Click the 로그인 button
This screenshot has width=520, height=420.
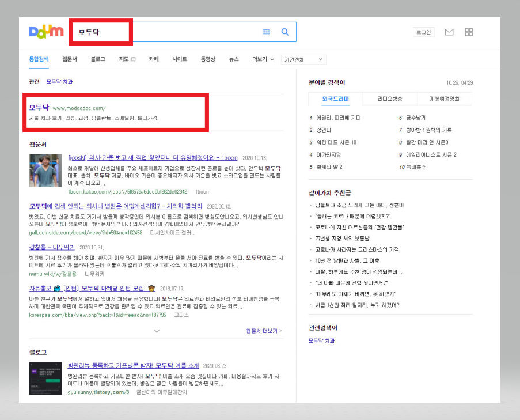pos(423,32)
